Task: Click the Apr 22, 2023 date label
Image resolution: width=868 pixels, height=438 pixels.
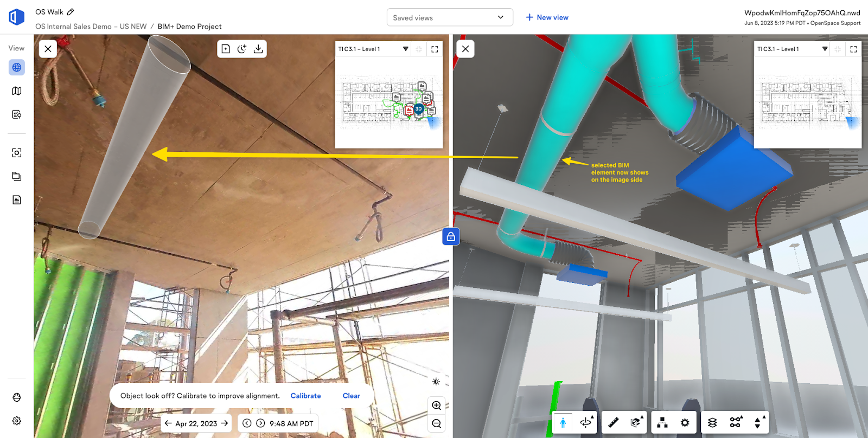Action: tap(196, 423)
